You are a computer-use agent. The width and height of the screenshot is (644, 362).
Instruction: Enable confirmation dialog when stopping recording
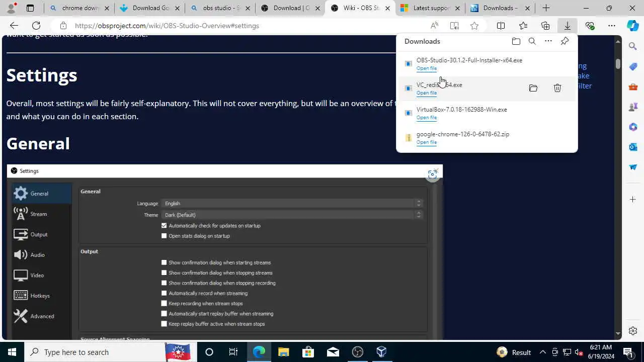tap(164, 283)
